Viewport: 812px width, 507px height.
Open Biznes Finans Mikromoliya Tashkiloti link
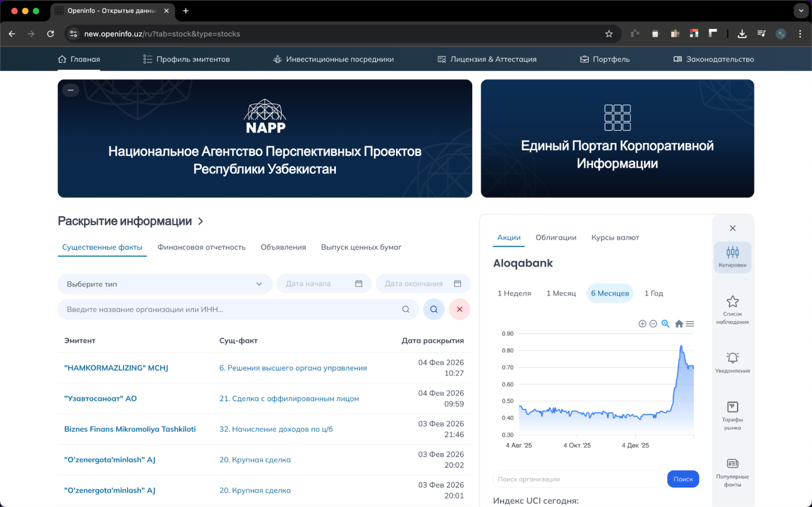(x=130, y=429)
